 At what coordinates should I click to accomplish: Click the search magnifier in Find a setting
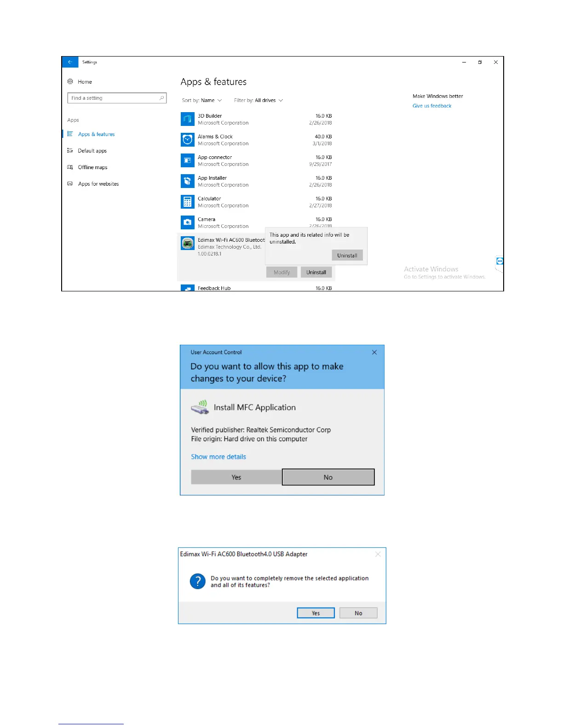coord(161,98)
